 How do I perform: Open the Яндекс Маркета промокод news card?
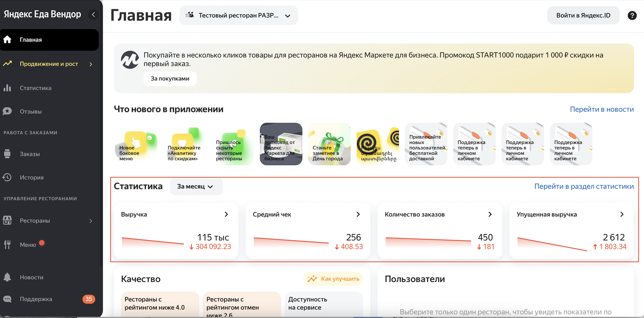[281, 144]
